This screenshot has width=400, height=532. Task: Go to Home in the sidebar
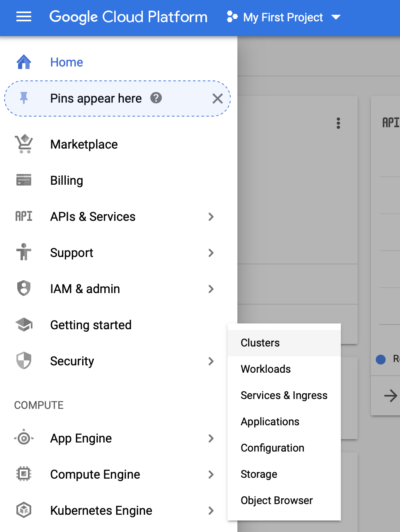click(x=67, y=62)
